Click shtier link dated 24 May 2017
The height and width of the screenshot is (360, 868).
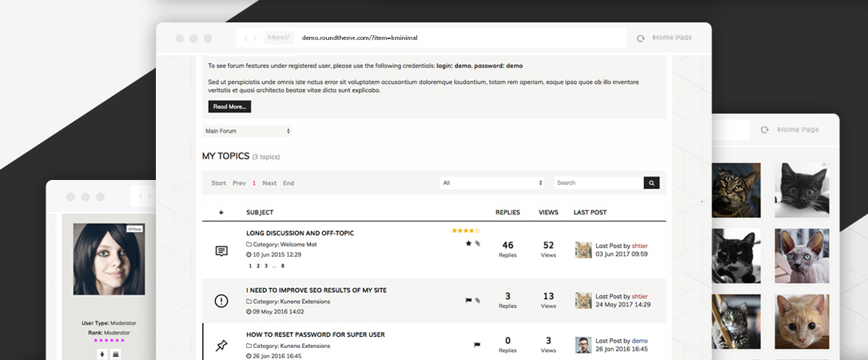coord(639,296)
